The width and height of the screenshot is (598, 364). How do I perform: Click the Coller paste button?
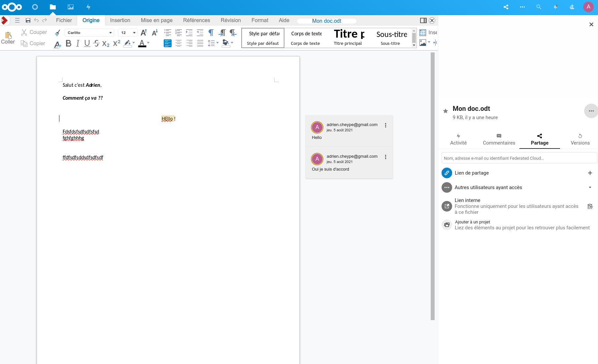tap(8, 38)
